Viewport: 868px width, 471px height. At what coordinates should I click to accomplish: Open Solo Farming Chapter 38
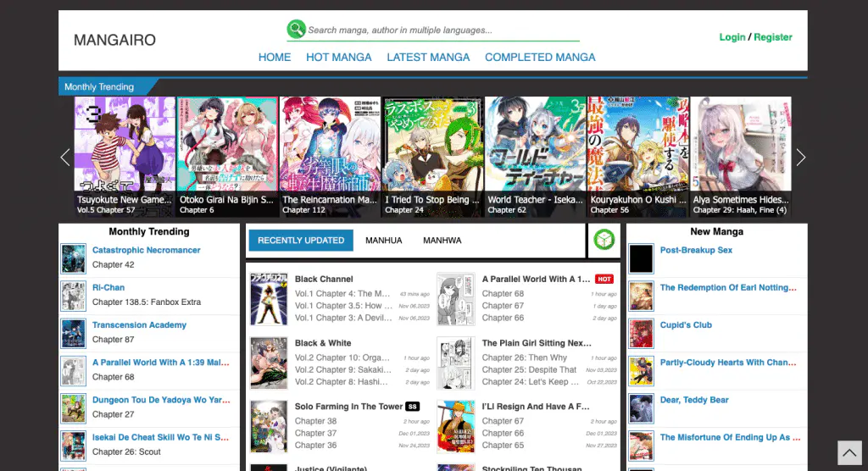click(x=315, y=421)
